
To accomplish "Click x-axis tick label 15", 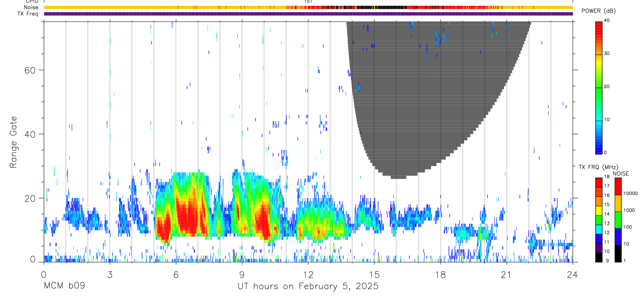I will click(x=374, y=274).
